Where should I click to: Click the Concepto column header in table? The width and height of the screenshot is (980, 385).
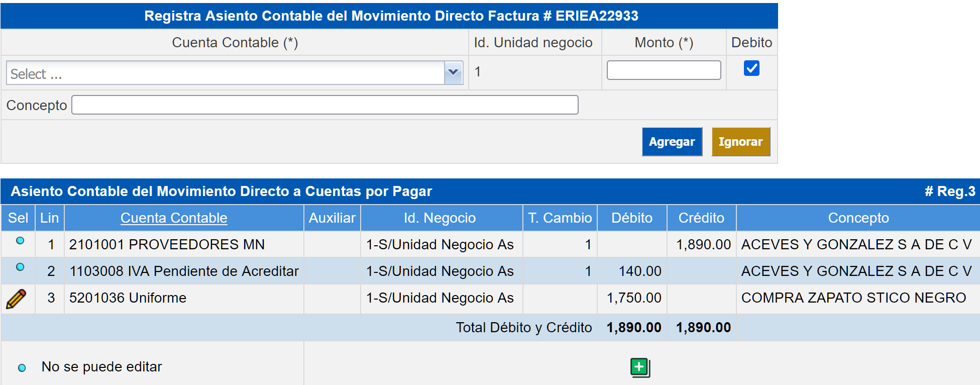[858, 218]
